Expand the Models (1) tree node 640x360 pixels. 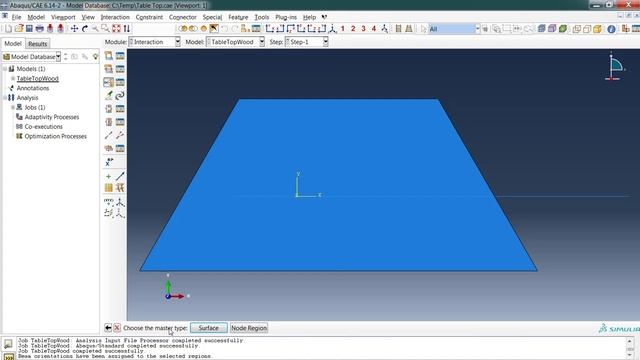[x=5, y=69]
